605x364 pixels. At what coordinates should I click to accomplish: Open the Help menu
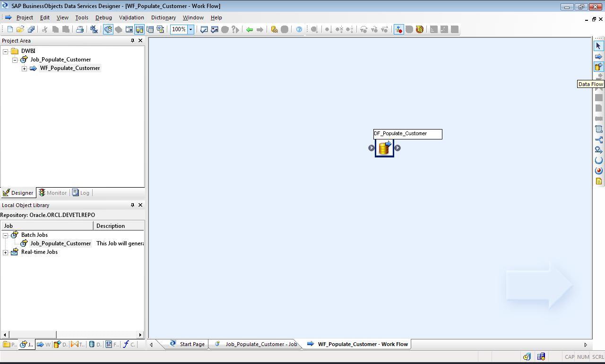216,17
